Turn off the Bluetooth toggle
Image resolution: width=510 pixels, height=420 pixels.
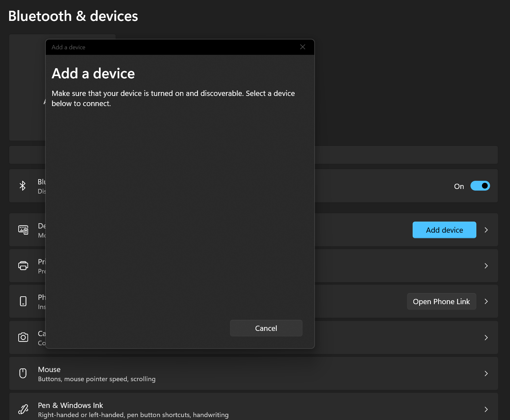pyautogui.click(x=480, y=186)
